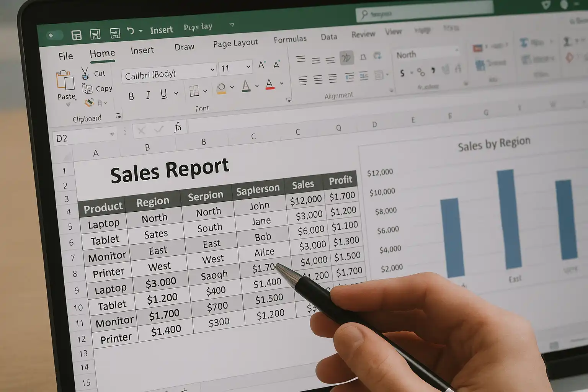Click the Paste clipboard icon
Screen dimensions: 588x392
click(x=65, y=81)
